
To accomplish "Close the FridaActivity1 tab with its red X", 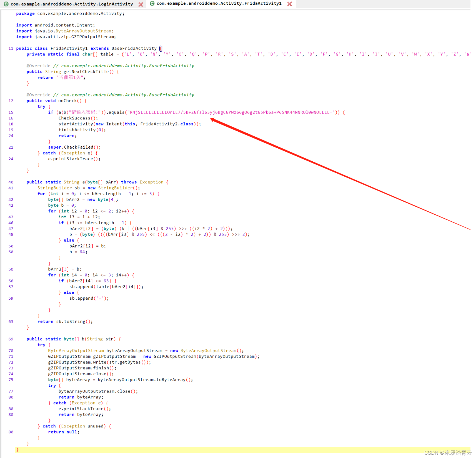I will tap(289, 4).
